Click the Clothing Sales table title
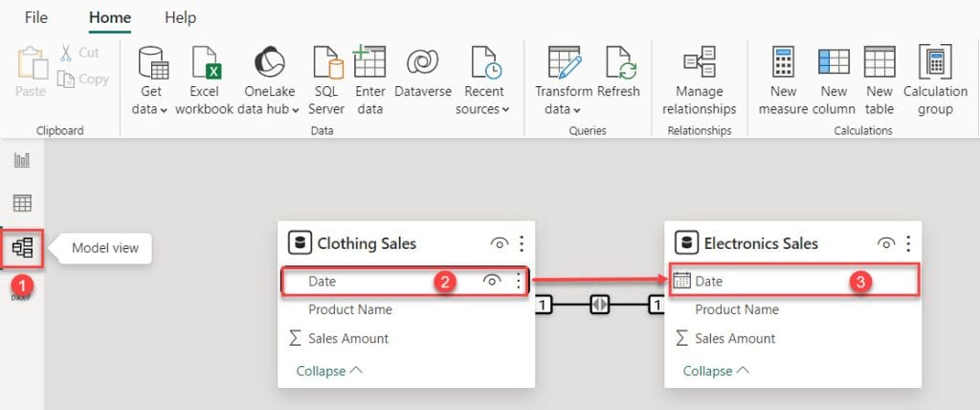 coord(367,243)
